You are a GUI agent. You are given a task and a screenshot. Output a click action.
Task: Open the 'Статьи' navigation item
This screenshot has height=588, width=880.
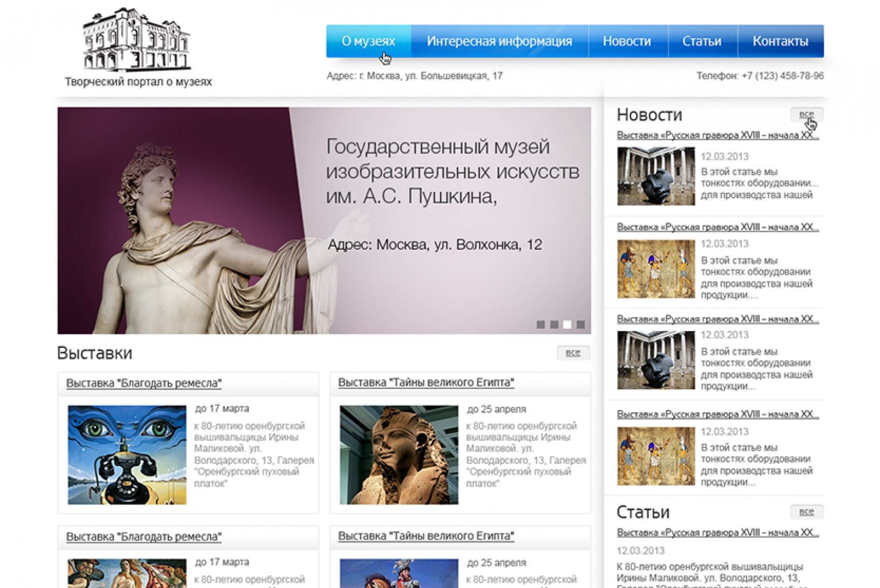tap(702, 41)
